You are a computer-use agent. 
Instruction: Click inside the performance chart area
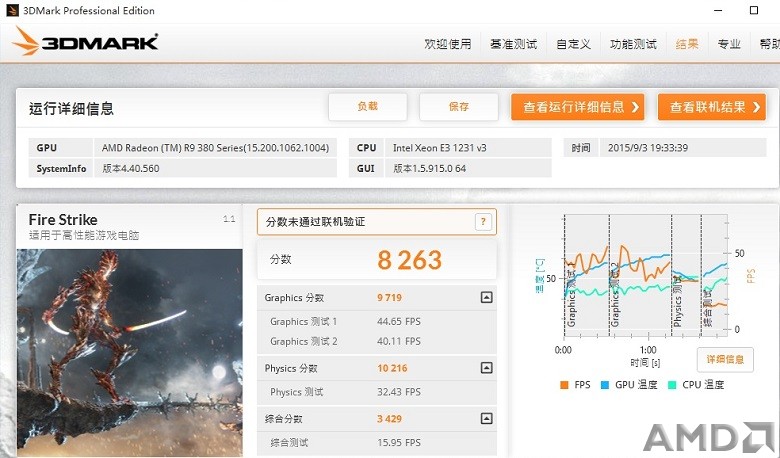coord(646,275)
